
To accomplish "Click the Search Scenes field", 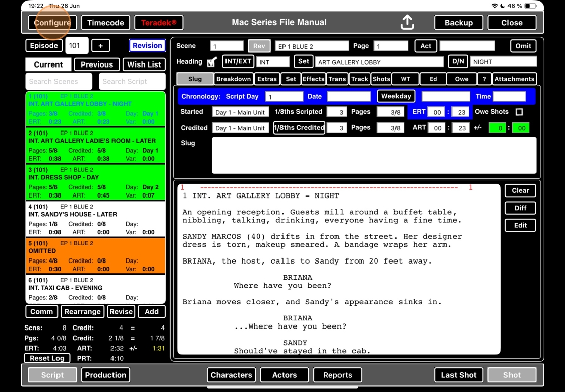I will [59, 81].
